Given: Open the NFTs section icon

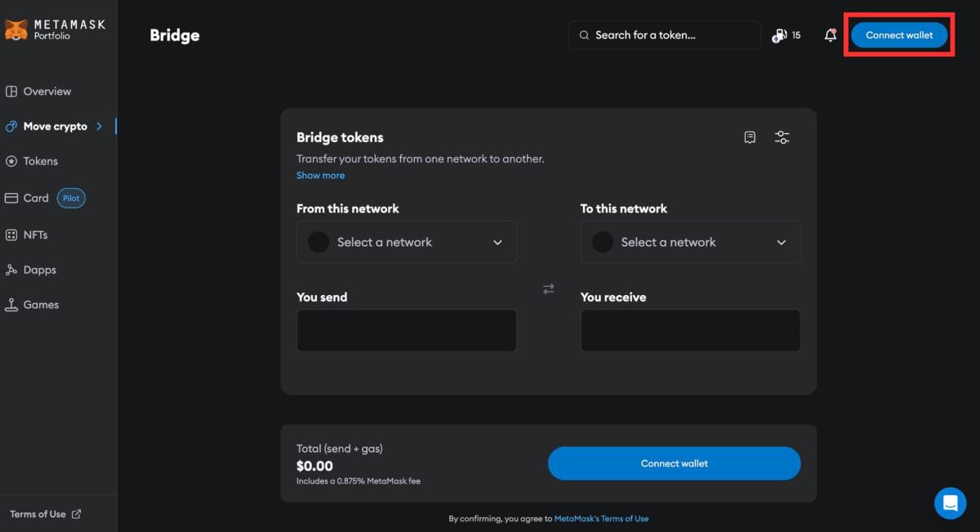Looking at the screenshot, I should (x=11, y=235).
